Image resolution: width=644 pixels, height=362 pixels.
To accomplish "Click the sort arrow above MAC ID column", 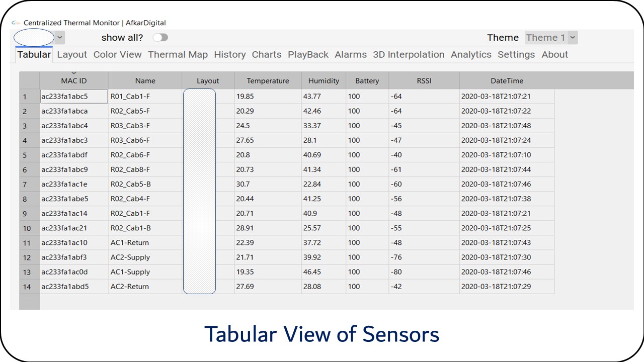I will click(74, 73).
